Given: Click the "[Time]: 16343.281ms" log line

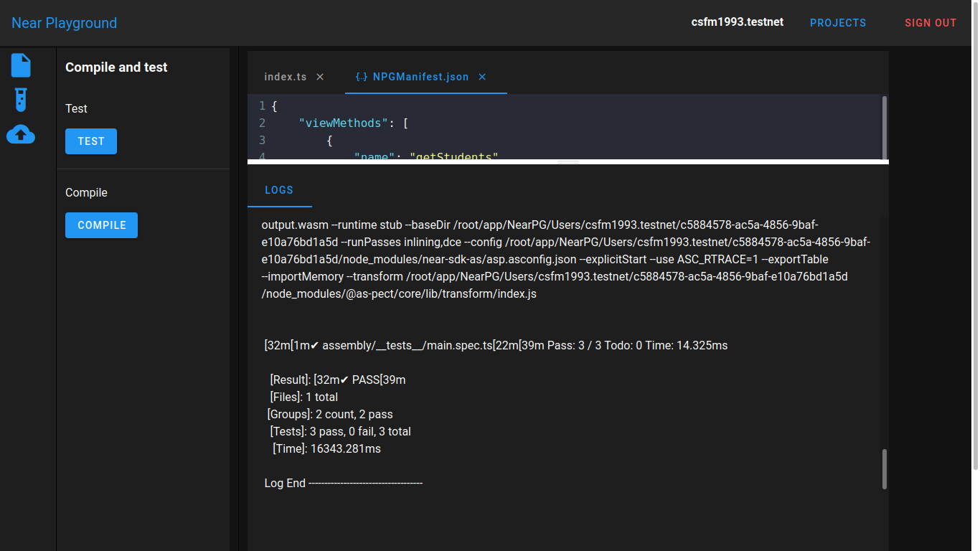Looking at the screenshot, I should [x=326, y=449].
